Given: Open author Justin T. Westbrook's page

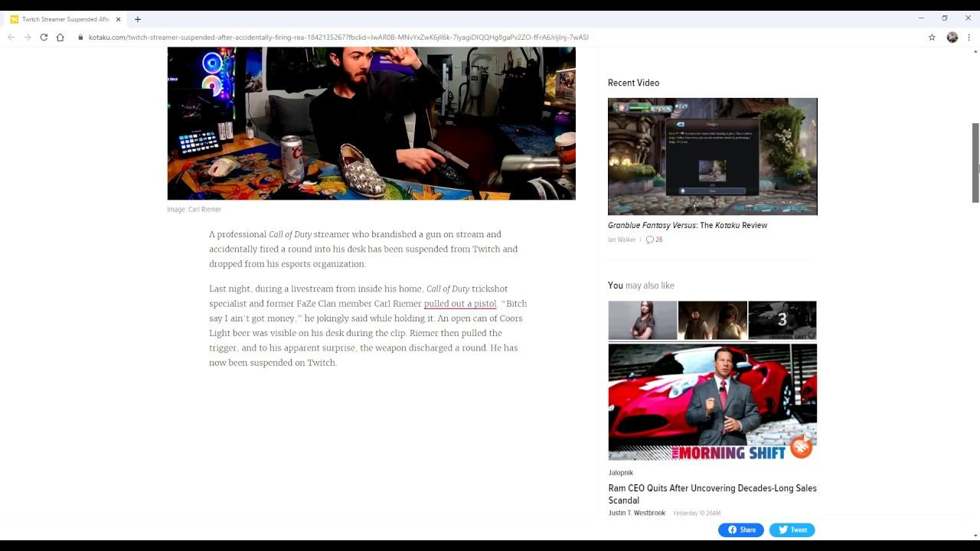Looking at the screenshot, I should click(x=637, y=513).
